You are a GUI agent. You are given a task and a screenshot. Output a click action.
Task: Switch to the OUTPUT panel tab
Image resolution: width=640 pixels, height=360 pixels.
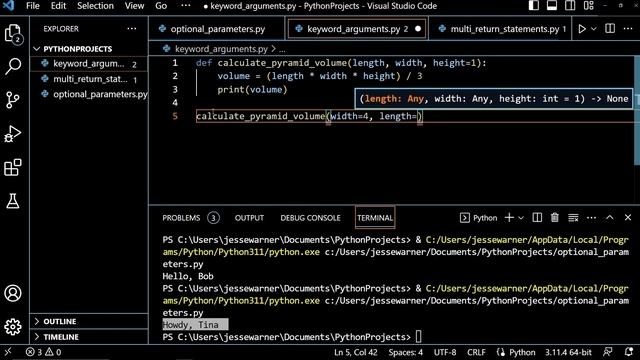[x=249, y=218]
